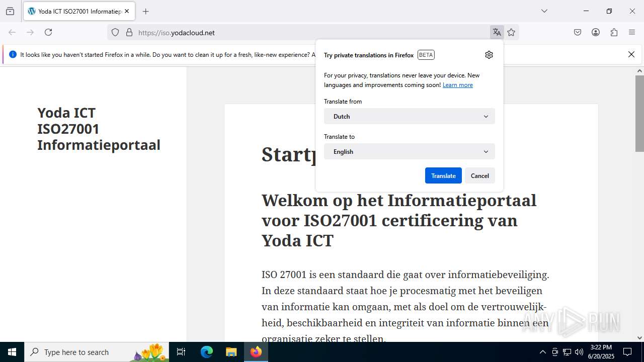Viewport: 644px width, 362px height.
Task: Click the page vertical scrollbar thumb
Action: 639,113
